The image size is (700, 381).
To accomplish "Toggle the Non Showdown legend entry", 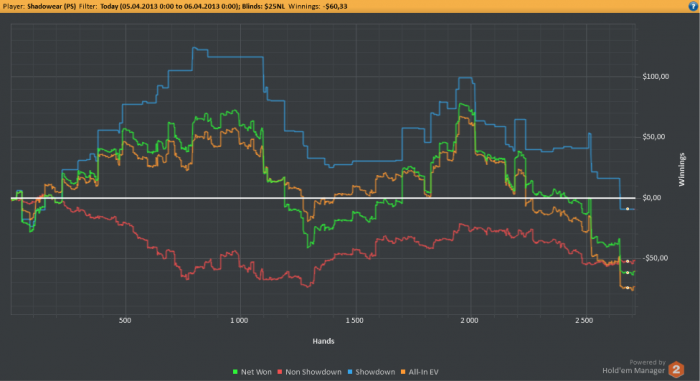I will pyautogui.click(x=309, y=372).
